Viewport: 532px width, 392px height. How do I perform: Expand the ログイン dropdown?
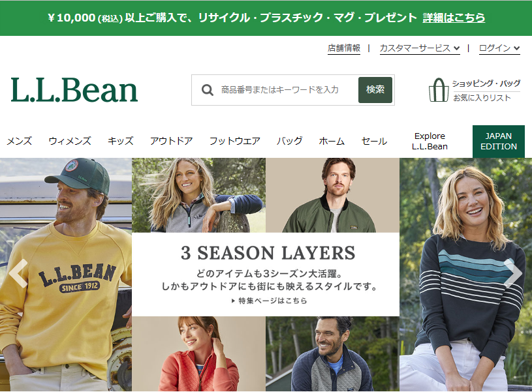(x=499, y=48)
